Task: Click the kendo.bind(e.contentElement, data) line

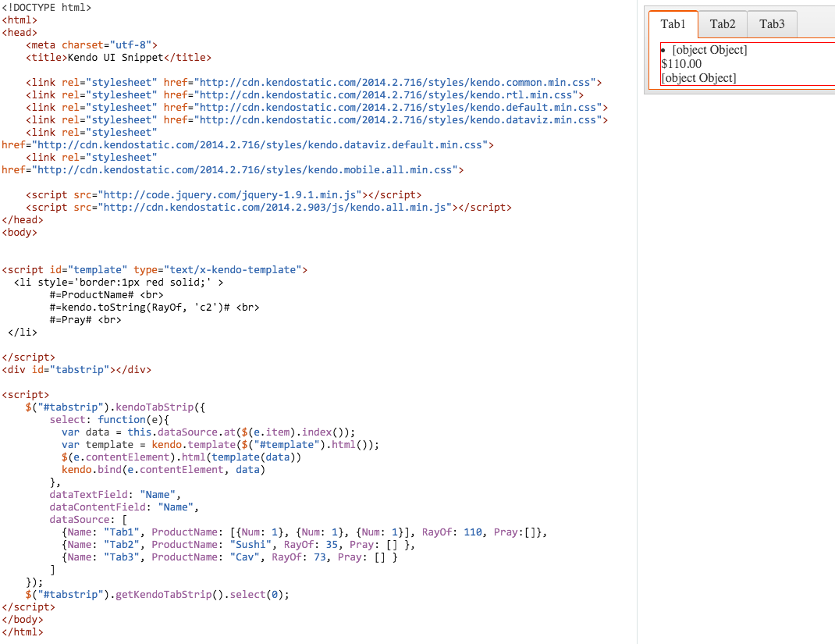Action: 163,470
